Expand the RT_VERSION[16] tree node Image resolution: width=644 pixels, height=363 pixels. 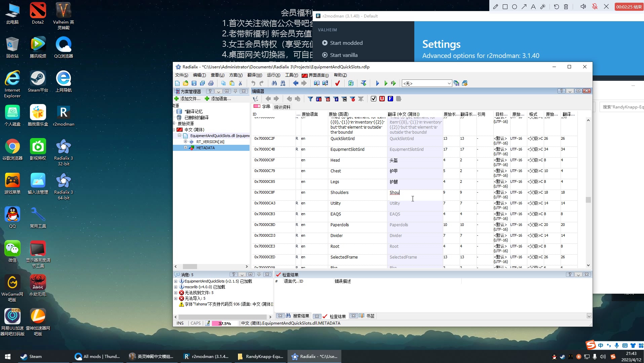click(185, 142)
